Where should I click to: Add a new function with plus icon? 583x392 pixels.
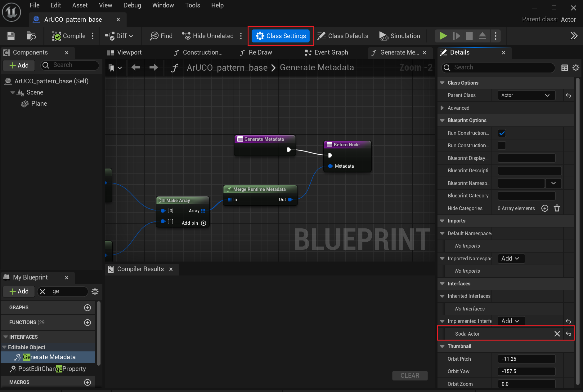point(87,323)
